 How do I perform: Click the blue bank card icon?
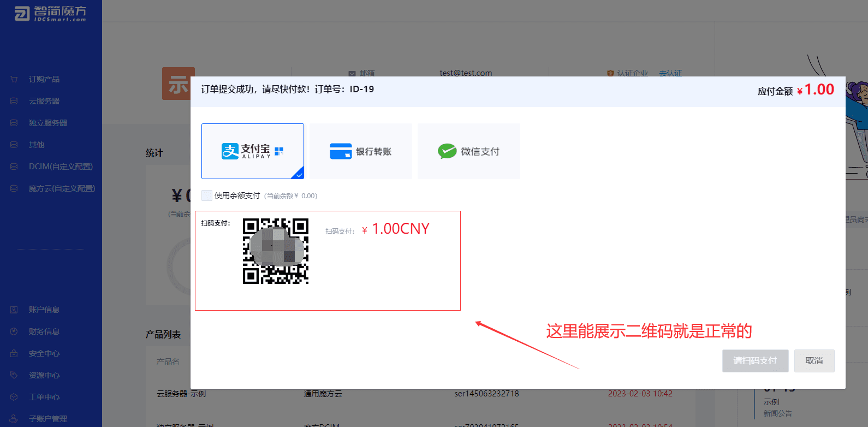pos(341,151)
